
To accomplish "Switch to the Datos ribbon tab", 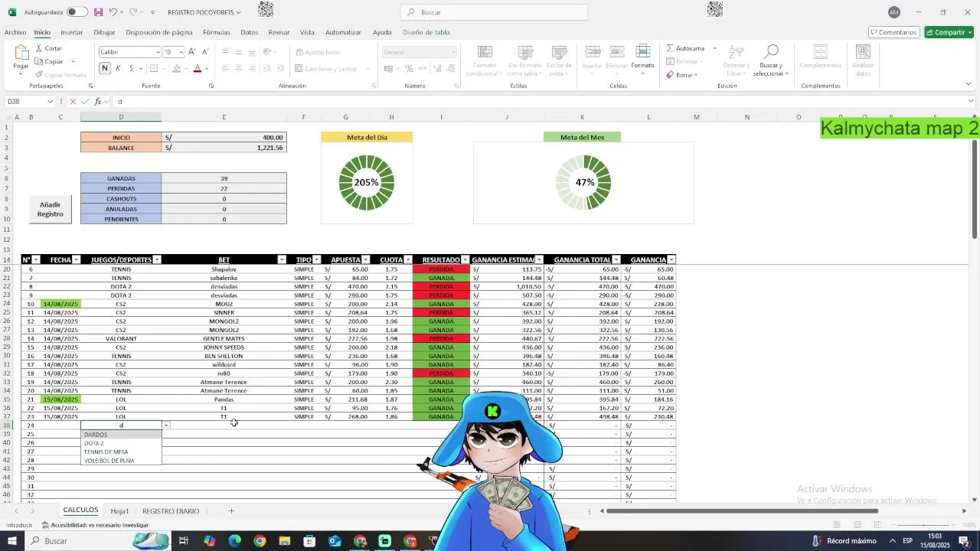I will 250,32.
